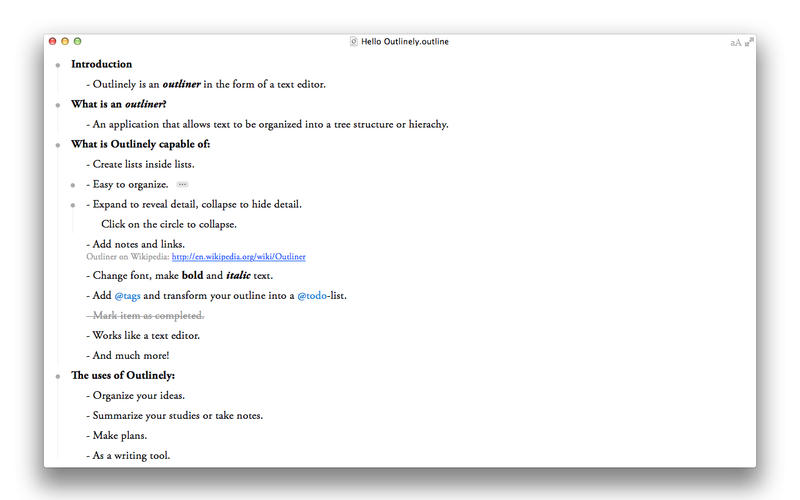
Task: Click the 'Hello Outlinely.outline' window title
Action: tap(405, 41)
